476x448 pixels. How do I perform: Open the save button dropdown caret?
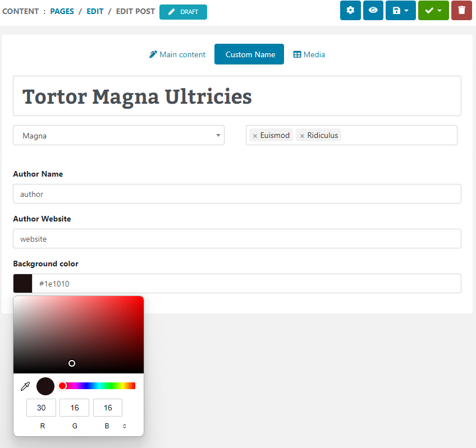407,10
